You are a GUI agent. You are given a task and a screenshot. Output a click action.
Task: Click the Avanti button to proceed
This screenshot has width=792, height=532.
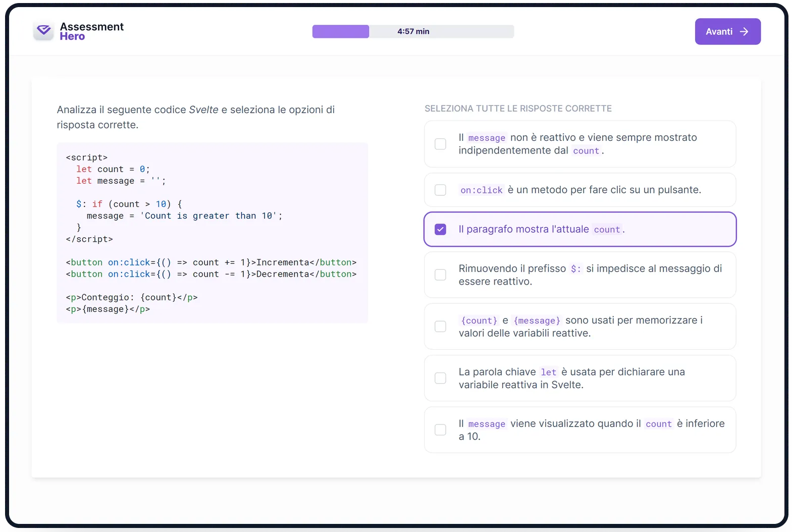(x=727, y=32)
